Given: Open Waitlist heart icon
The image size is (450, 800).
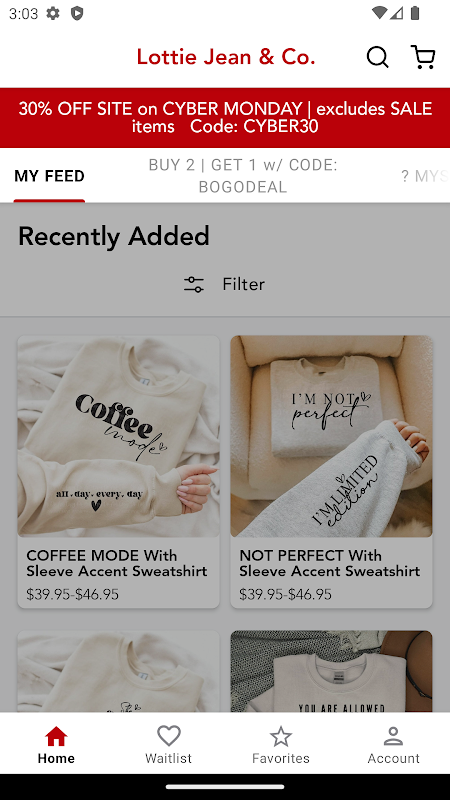Looking at the screenshot, I should click(169, 736).
